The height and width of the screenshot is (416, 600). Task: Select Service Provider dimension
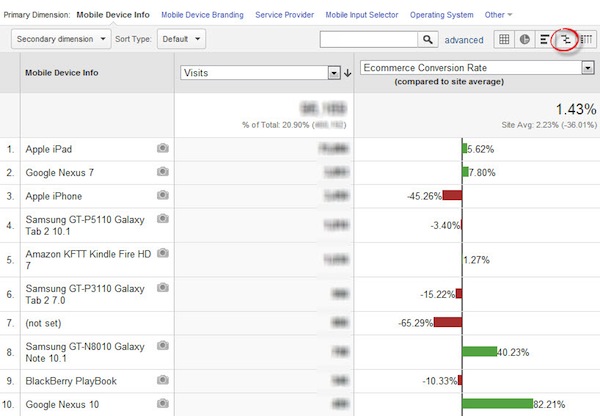point(284,15)
